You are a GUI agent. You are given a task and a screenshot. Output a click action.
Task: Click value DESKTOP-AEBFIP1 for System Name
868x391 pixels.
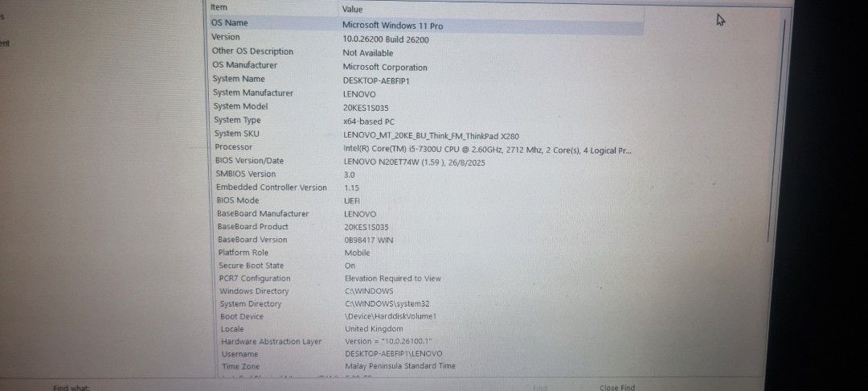(x=376, y=81)
